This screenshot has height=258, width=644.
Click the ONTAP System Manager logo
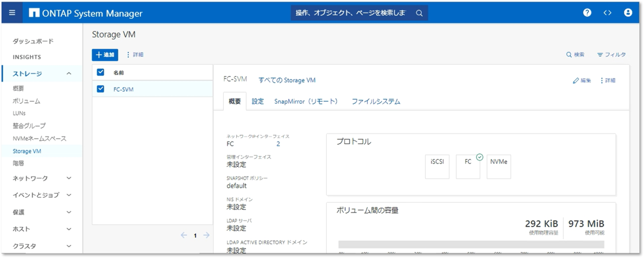pos(86,13)
